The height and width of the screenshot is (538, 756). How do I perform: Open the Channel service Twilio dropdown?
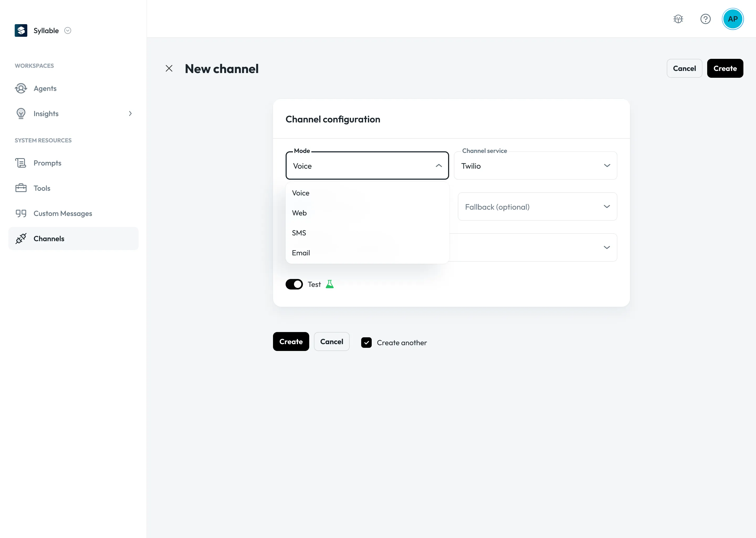coord(535,166)
